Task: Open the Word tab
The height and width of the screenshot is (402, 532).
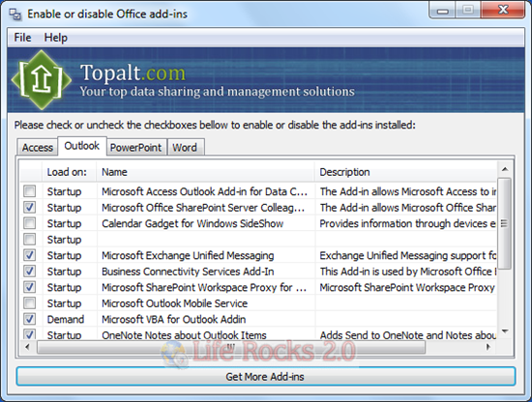Action: pyautogui.click(x=185, y=148)
